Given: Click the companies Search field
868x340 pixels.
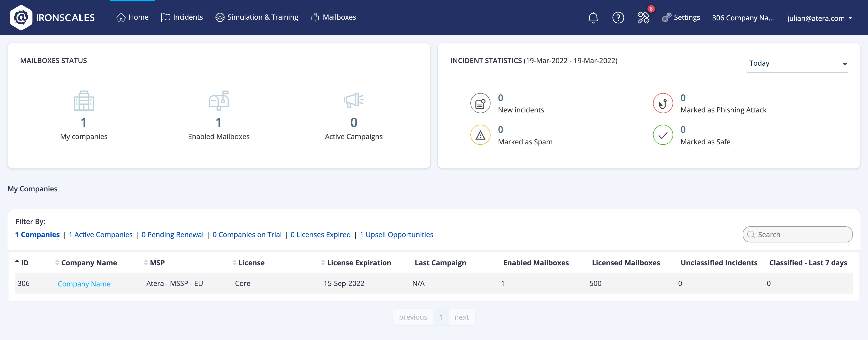Looking at the screenshot, I should pyautogui.click(x=802, y=234).
